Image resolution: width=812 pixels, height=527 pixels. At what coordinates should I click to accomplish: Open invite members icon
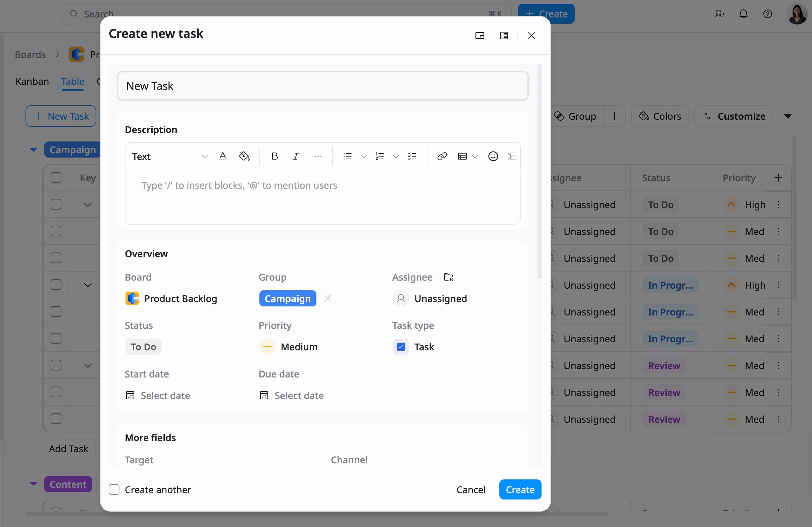[719, 14]
